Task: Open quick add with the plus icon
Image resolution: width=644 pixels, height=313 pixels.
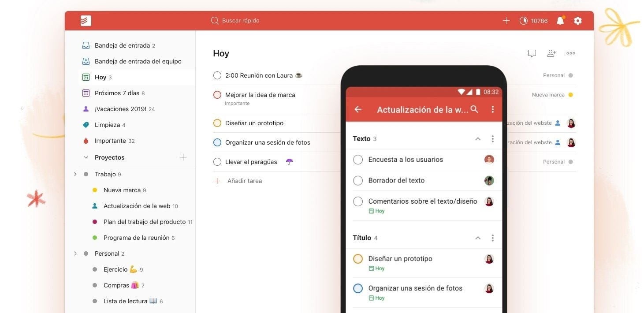Action: click(x=506, y=20)
